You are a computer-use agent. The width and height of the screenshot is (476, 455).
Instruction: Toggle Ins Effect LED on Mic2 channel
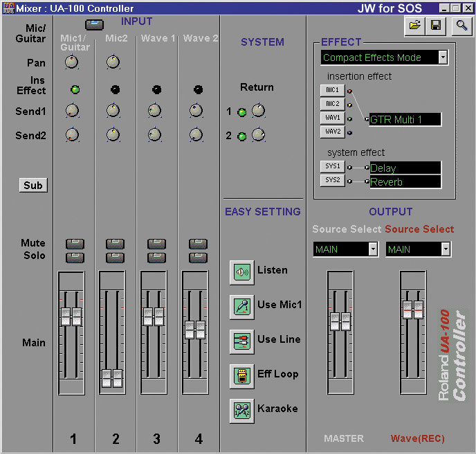click(114, 89)
